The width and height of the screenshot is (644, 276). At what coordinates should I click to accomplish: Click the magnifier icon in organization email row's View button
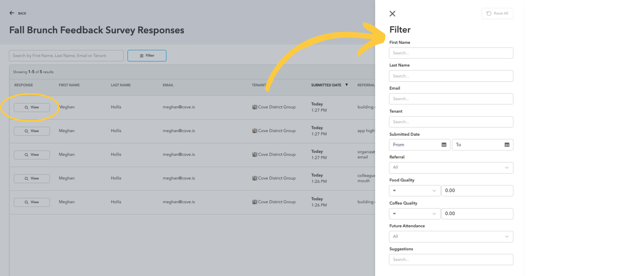click(x=26, y=155)
